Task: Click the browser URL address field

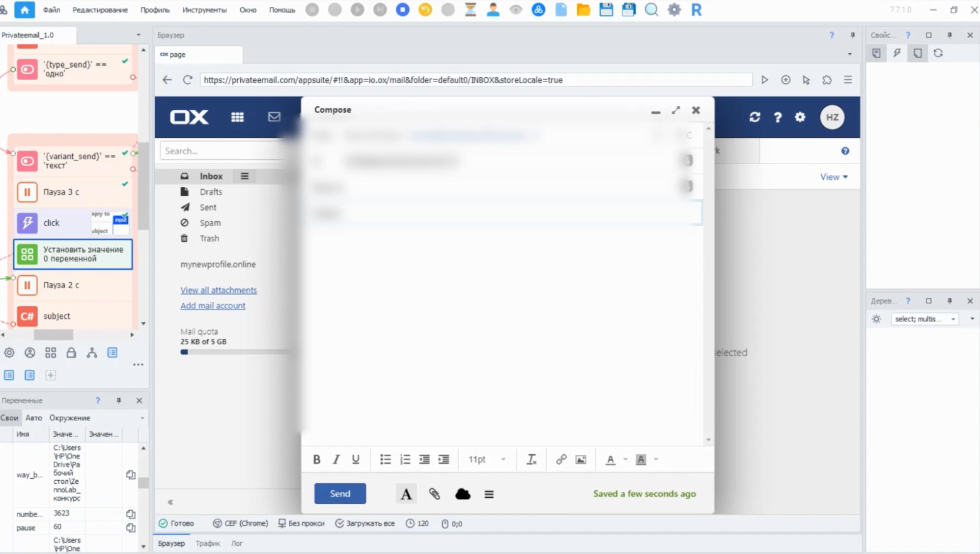Action: point(476,80)
